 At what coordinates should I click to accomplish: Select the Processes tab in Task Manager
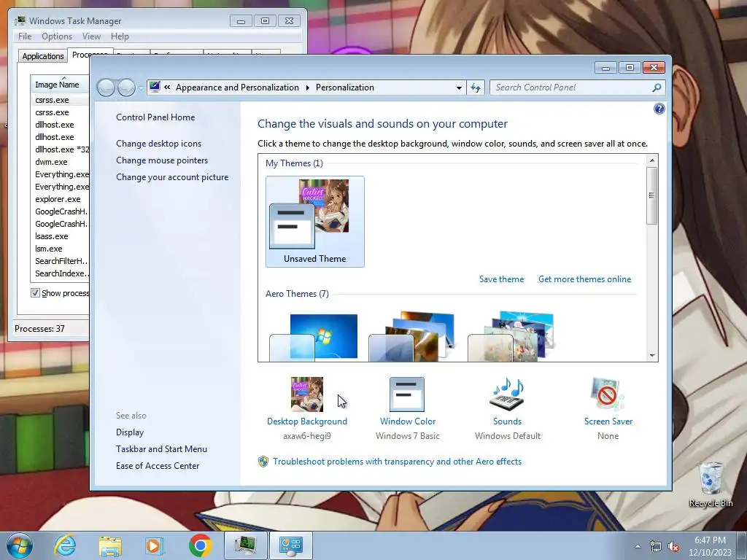(90, 55)
